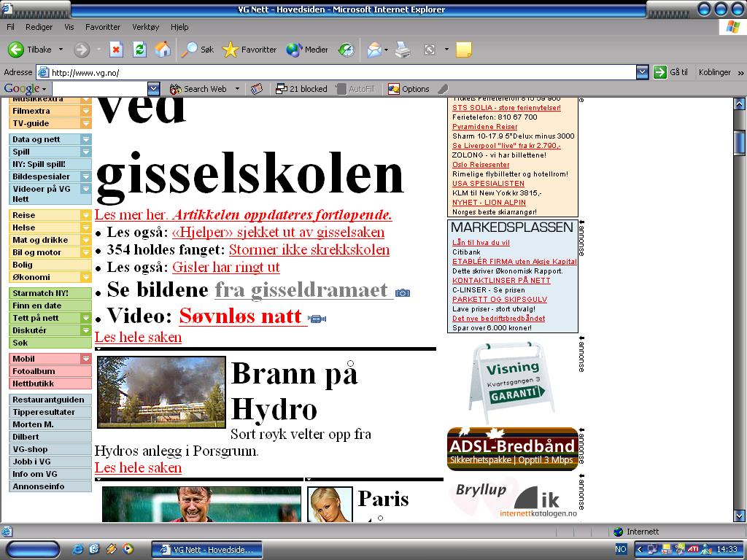747x560 pixels.
Task: Open the Search Web dropdown arrow
Action: [x=237, y=89]
